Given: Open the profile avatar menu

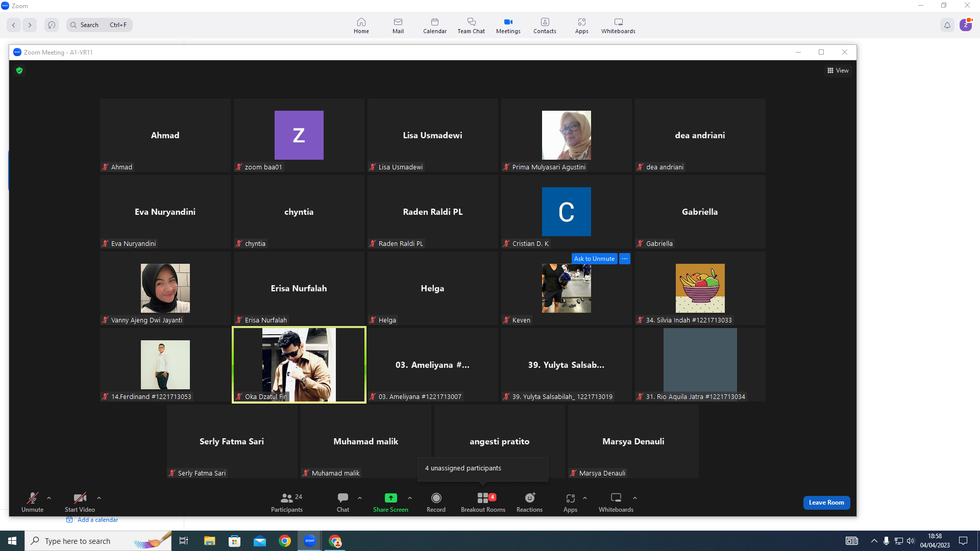Looking at the screenshot, I should 965,25.
